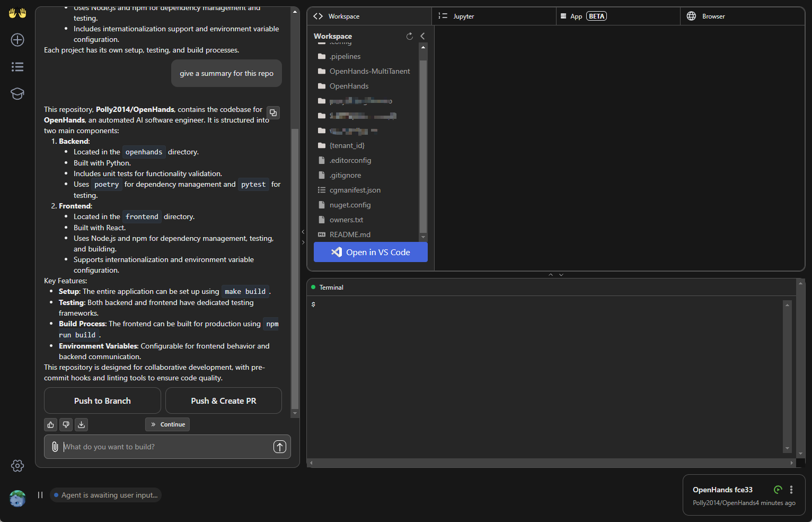Click chat scrollbar down arrow

[x=295, y=413]
